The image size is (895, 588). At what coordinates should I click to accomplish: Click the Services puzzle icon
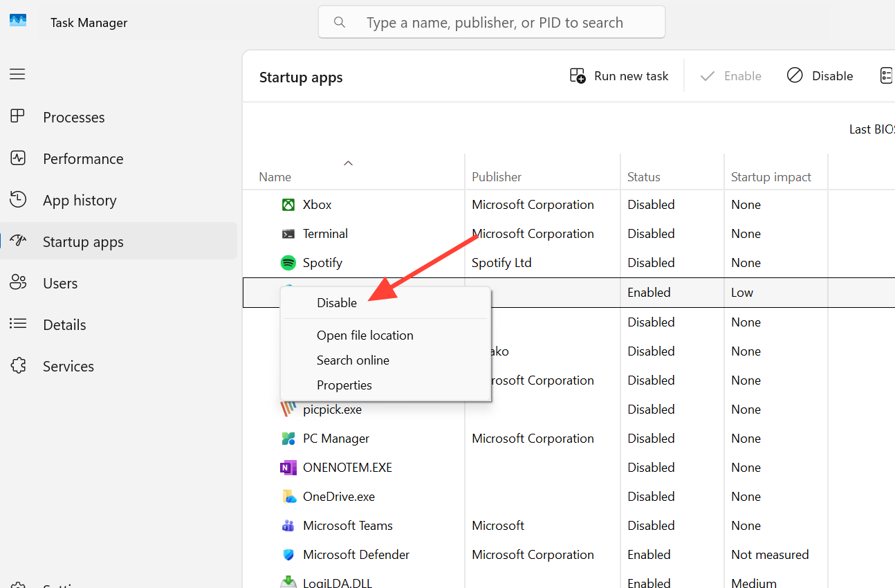pos(18,365)
